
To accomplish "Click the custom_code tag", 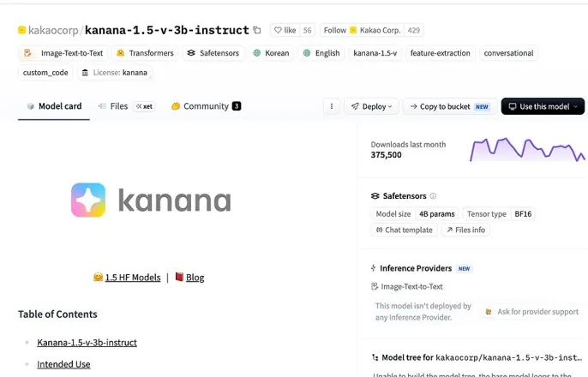I will point(45,72).
